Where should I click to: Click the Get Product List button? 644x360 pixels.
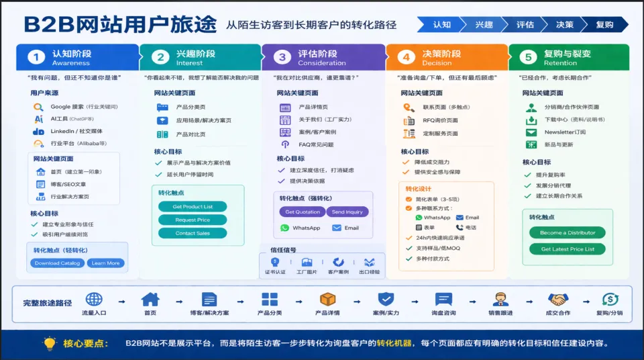[193, 207]
